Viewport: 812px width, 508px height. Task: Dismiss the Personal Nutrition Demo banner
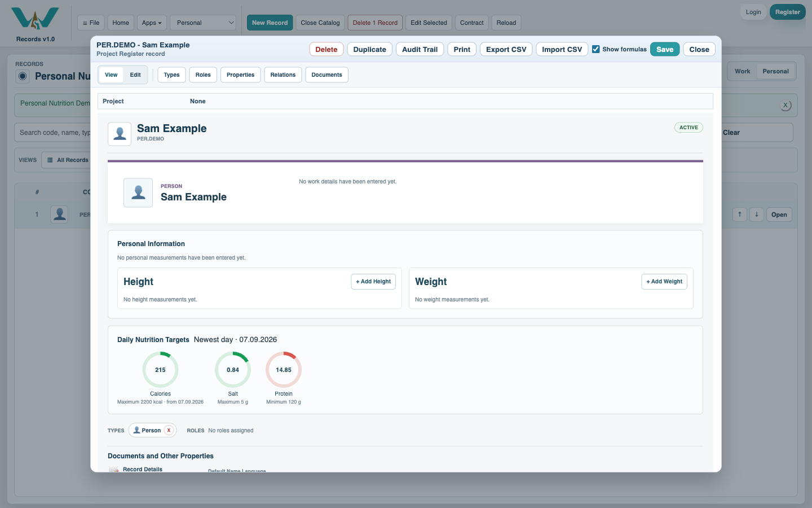coord(785,105)
